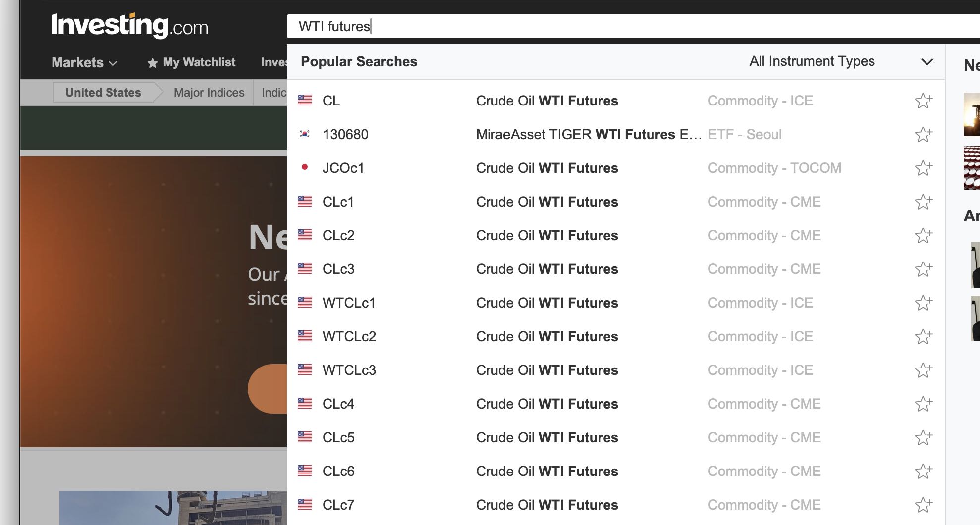The height and width of the screenshot is (525, 980).
Task: Toggle watchlist star for CLc2
Action: coord(924,236)
